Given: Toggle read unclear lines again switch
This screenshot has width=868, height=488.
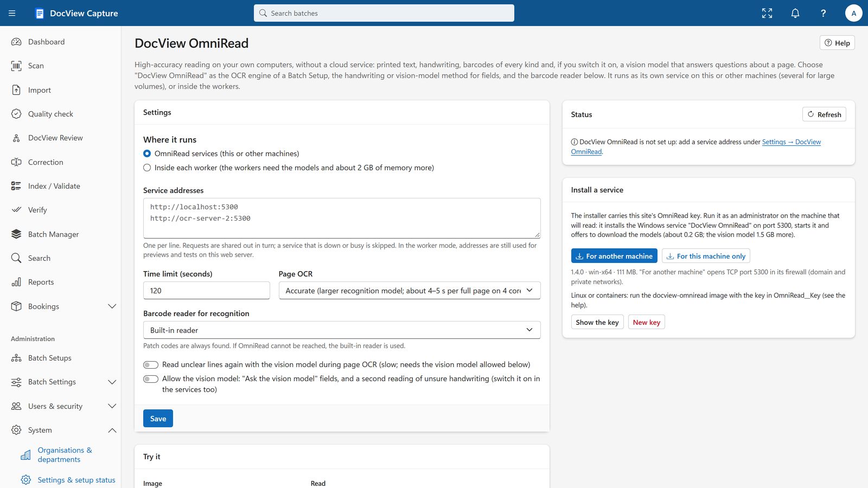Looking at the screenshot, I should point(151,365).
